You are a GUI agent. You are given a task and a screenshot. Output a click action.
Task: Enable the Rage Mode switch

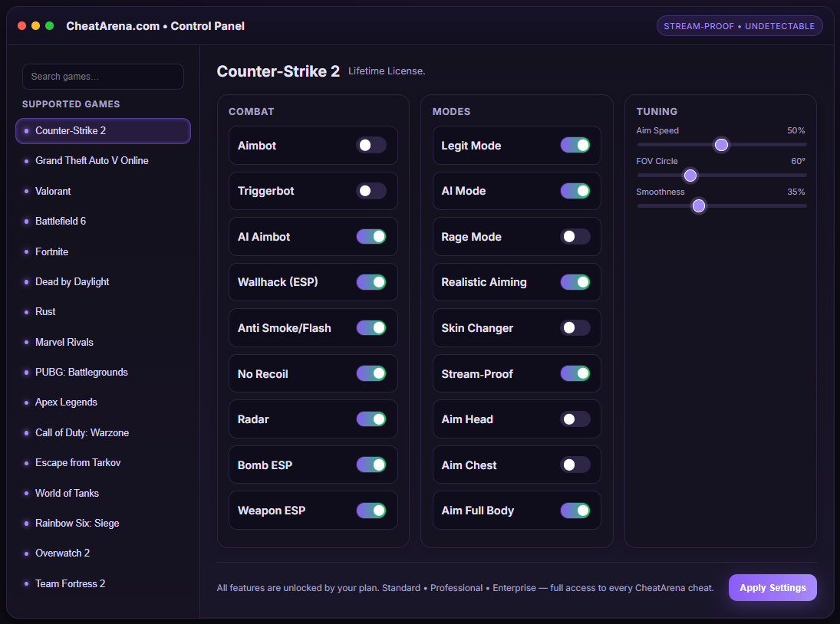tap(575, 237)
